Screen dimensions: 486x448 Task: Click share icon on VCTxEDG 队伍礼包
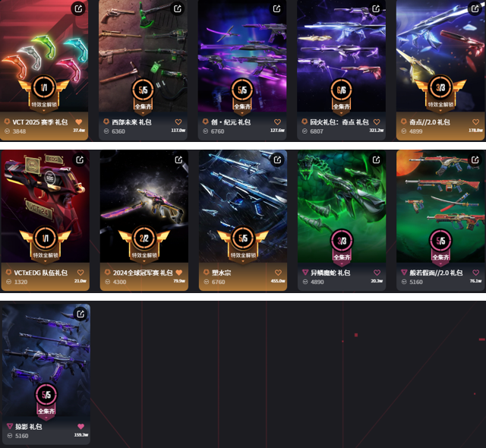pos(80,159)
